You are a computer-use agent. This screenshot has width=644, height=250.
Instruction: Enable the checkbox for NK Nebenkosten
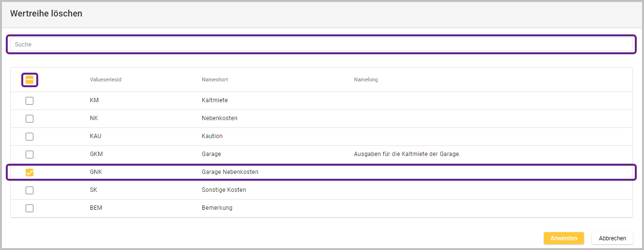point(30,119)
